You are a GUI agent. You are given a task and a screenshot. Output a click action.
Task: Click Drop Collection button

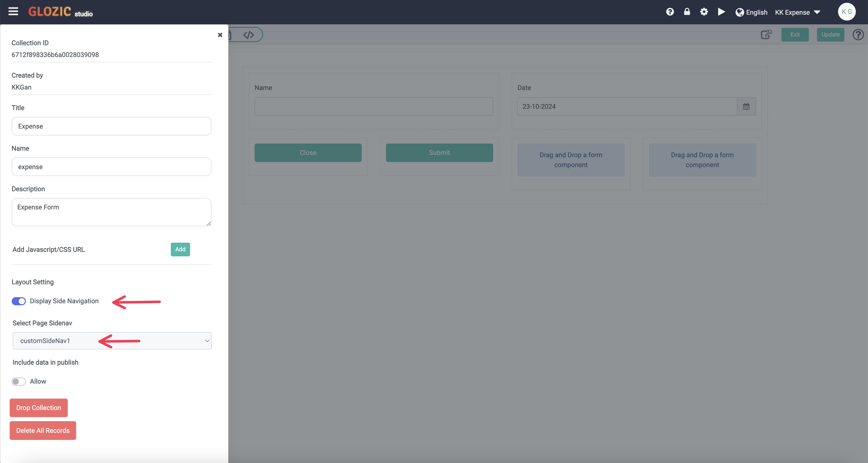click(39, 407)
